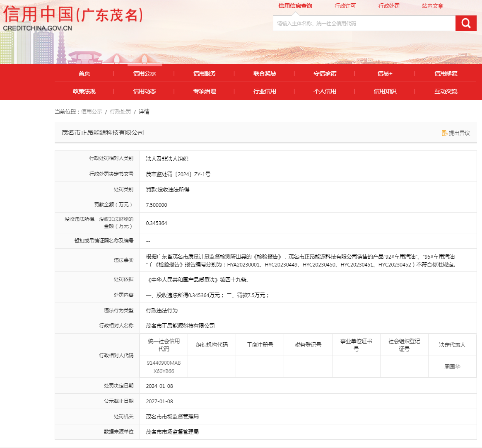This screenshot has height=448, width=482.
Task: Click the red search magnifier button
Action: [466, 23]
